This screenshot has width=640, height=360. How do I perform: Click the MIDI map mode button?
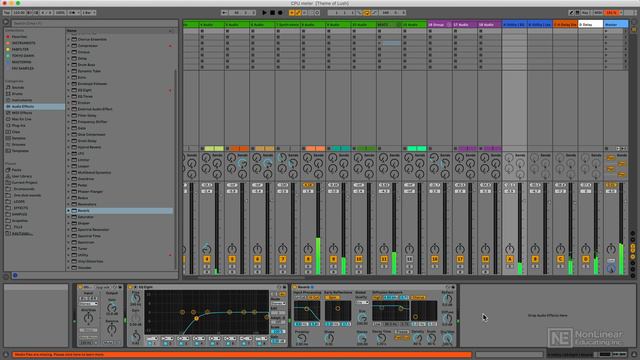click(598, 13)
